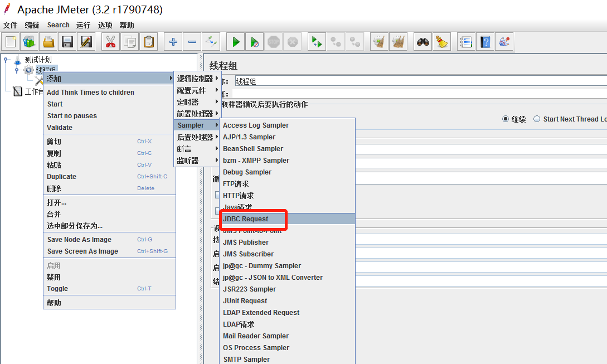Open the 文件 menu
This screenshot has width=607, height=364.
pos(11,25)
